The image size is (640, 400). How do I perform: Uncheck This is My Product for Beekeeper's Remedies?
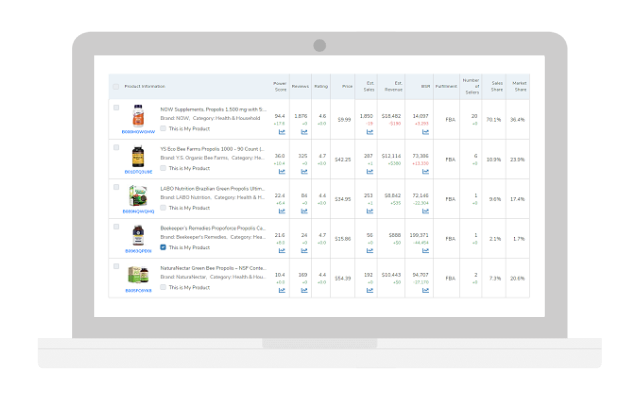click(164, 247)
